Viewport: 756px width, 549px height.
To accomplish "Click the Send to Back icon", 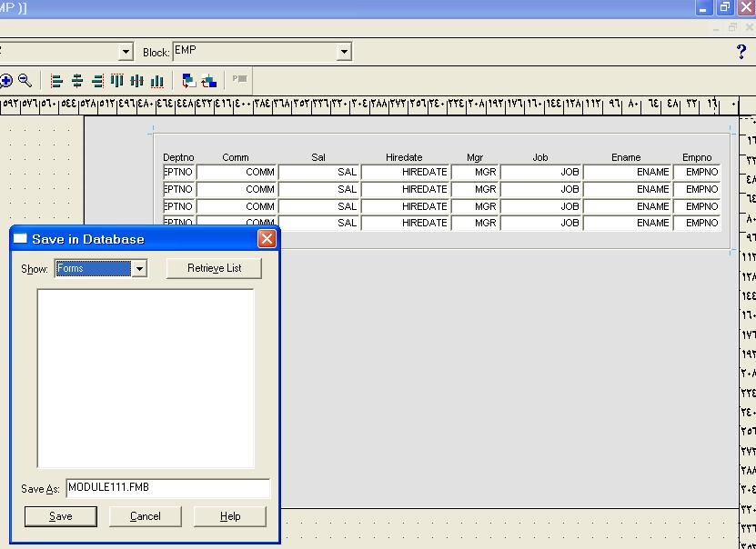I will (208, 80).
